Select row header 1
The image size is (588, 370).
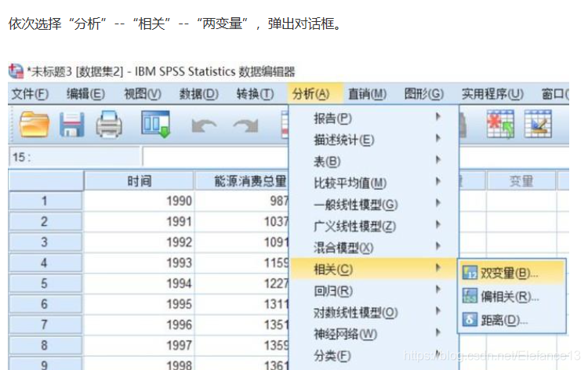(x=45, y=201)
